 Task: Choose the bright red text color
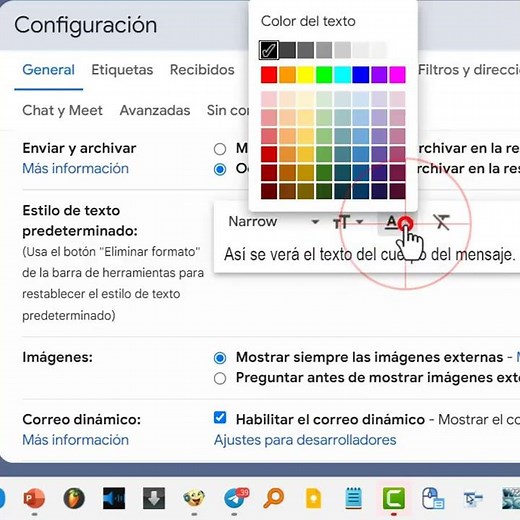(269, 74)
